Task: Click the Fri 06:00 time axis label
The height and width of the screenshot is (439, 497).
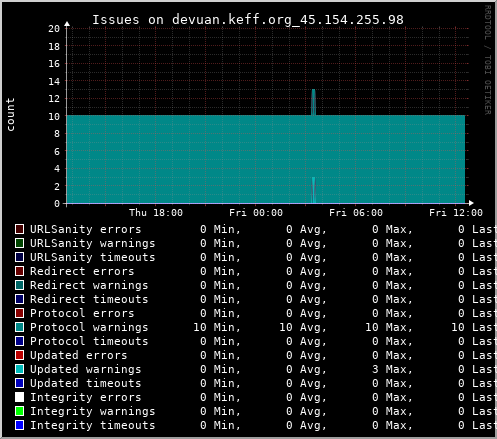Action: click(356, 213)
